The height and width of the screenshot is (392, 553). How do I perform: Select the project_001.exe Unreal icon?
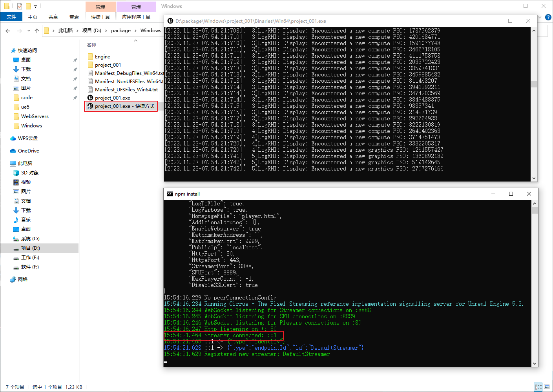click(x=90, y=98)
